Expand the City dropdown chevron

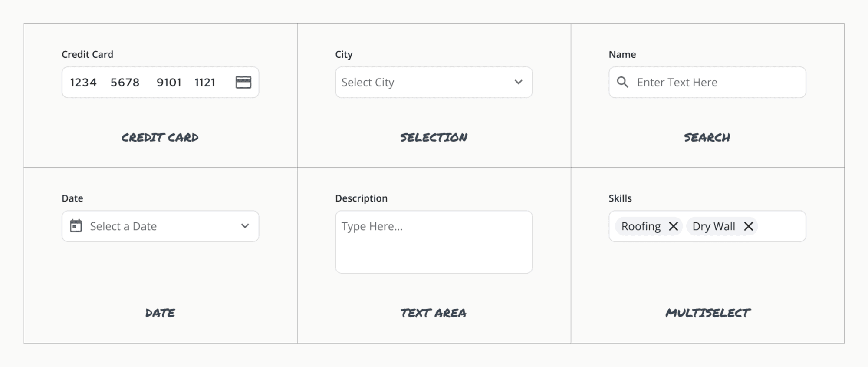point(518,82)
